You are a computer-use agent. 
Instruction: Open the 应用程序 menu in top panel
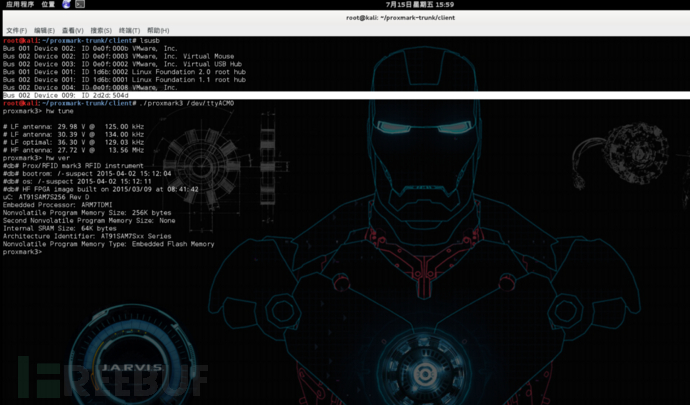point(20,4)
